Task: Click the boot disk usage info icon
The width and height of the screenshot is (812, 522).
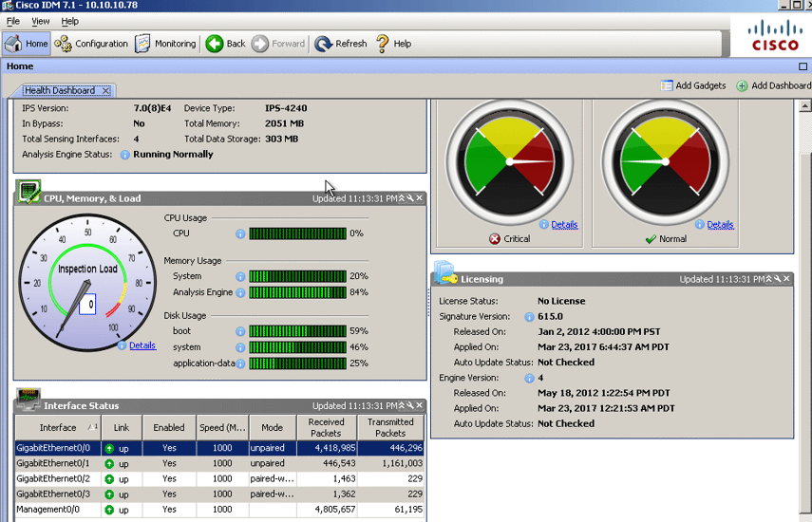Action: [240, 331]
